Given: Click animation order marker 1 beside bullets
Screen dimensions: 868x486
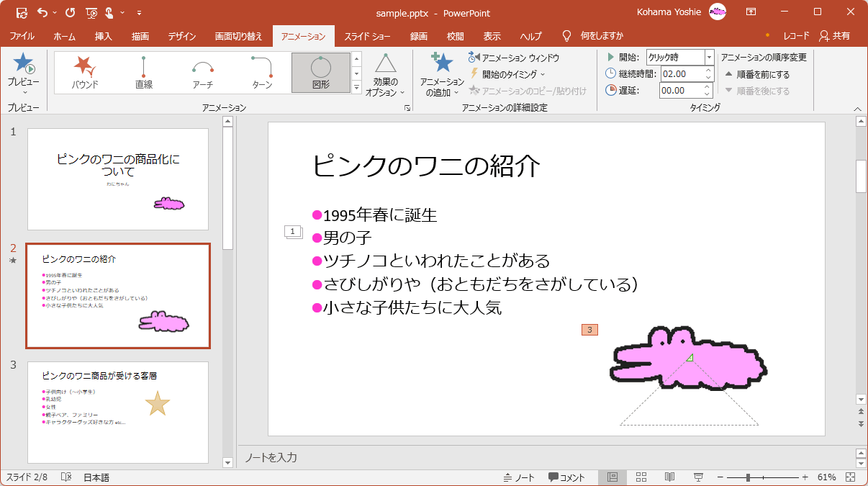Looking at the screenshot, I should 293,231.
